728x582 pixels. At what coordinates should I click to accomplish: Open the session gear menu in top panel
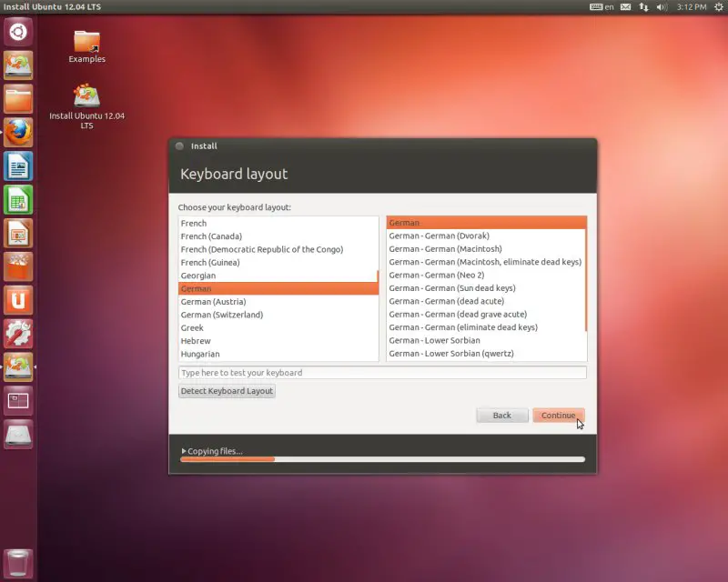pos(719,7)
